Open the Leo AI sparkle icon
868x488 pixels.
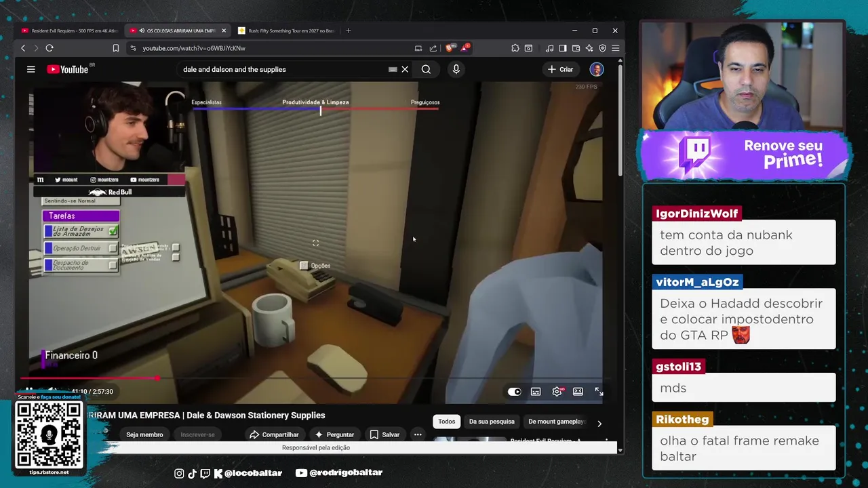[x=589, y=48]
